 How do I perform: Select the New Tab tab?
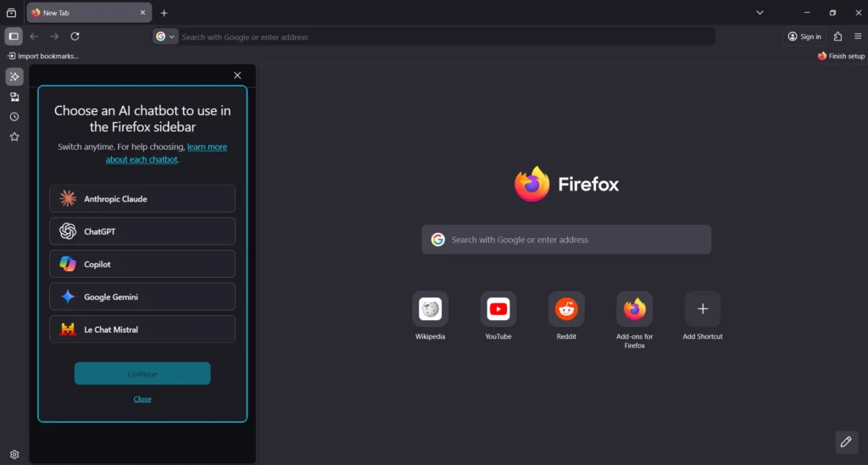(88, 13)
